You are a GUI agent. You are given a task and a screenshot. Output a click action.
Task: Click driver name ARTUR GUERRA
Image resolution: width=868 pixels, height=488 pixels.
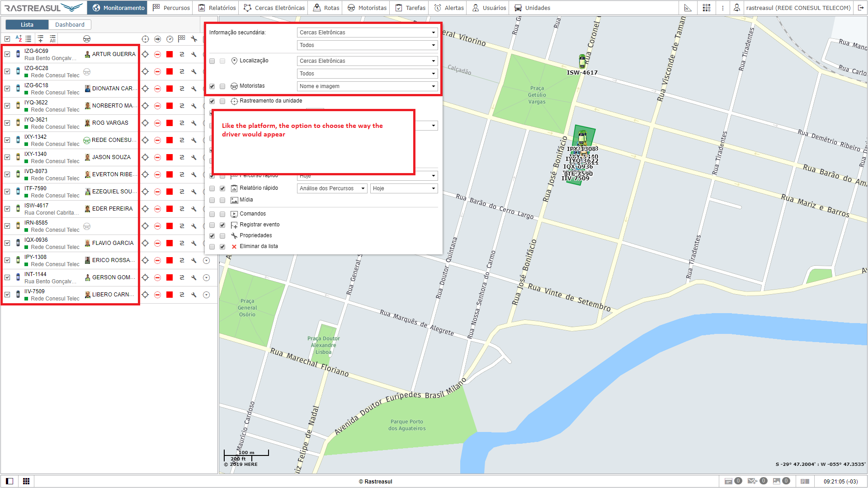click(113, 54)
